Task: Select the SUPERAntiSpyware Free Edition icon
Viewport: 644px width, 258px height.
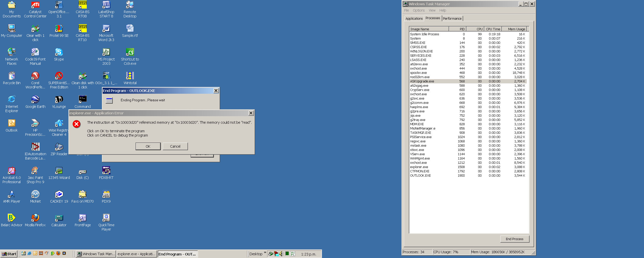Action: [59, 80]
